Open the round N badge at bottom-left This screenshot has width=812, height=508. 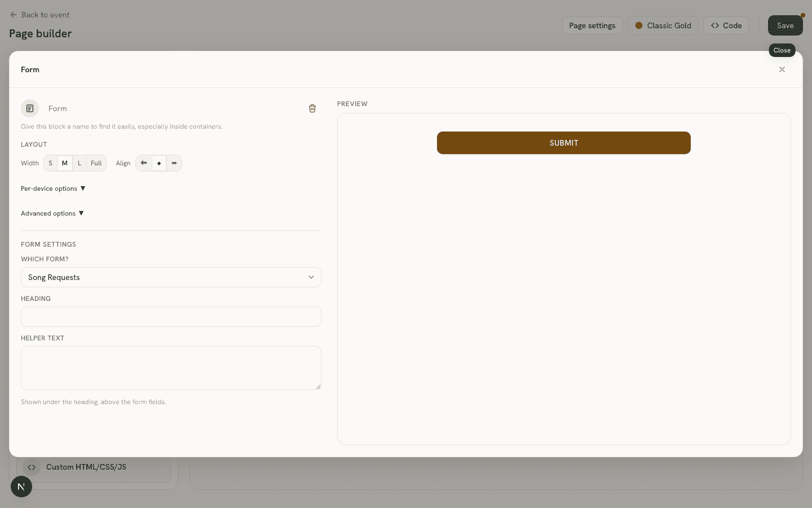[x=21, y=487]
